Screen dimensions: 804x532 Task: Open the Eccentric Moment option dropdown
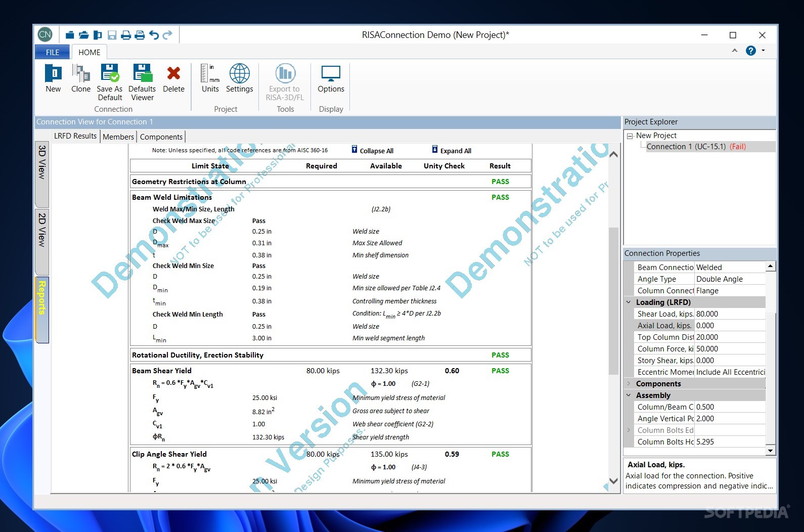(730, 372)
